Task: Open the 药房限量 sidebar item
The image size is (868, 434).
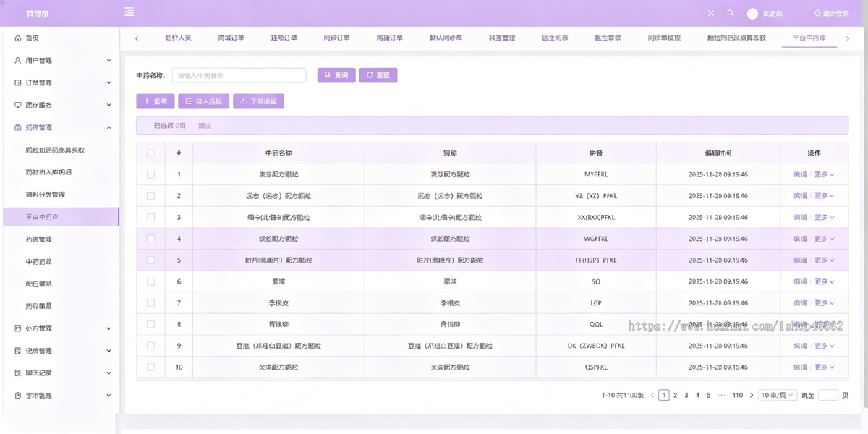Action: pos(39,306)
